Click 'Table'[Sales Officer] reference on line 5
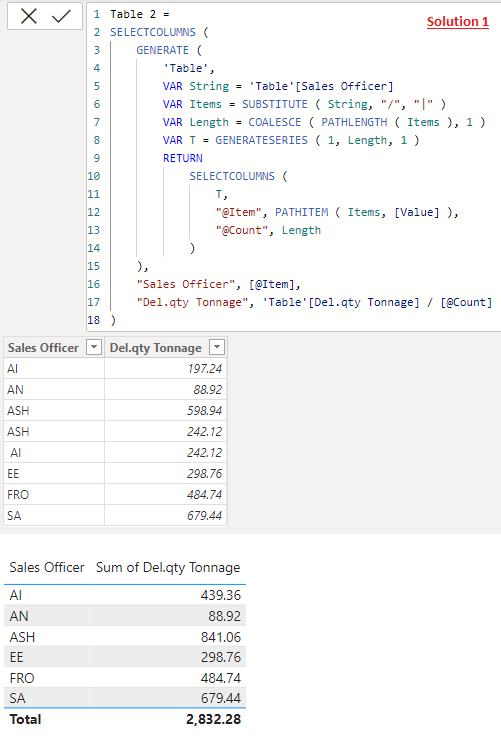 click(x=321, y=86)
